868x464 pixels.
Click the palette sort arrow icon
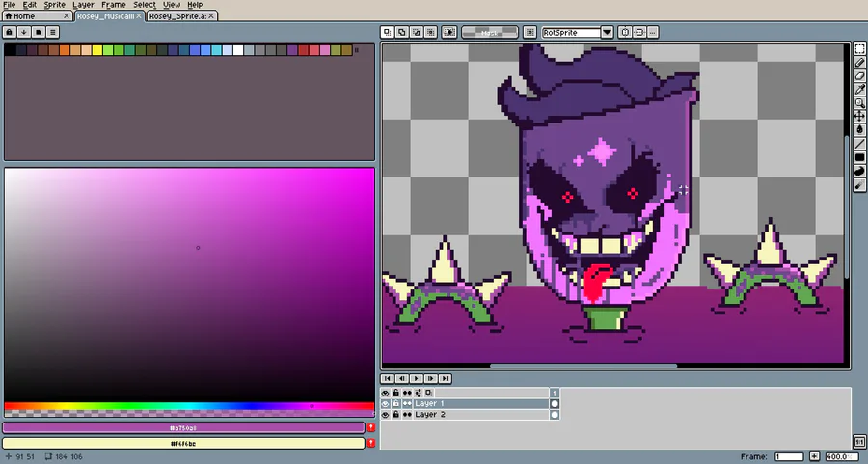click(24, 32)
